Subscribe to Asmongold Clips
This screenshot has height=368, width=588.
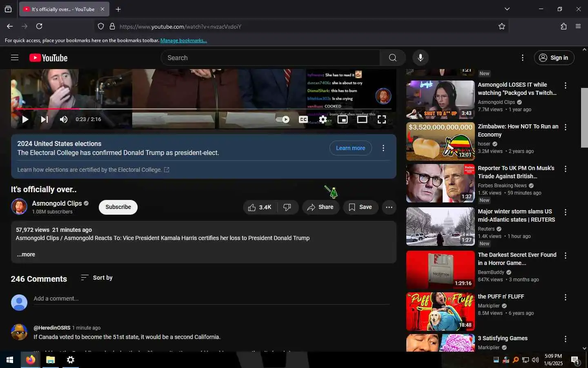tap(118, 207)
